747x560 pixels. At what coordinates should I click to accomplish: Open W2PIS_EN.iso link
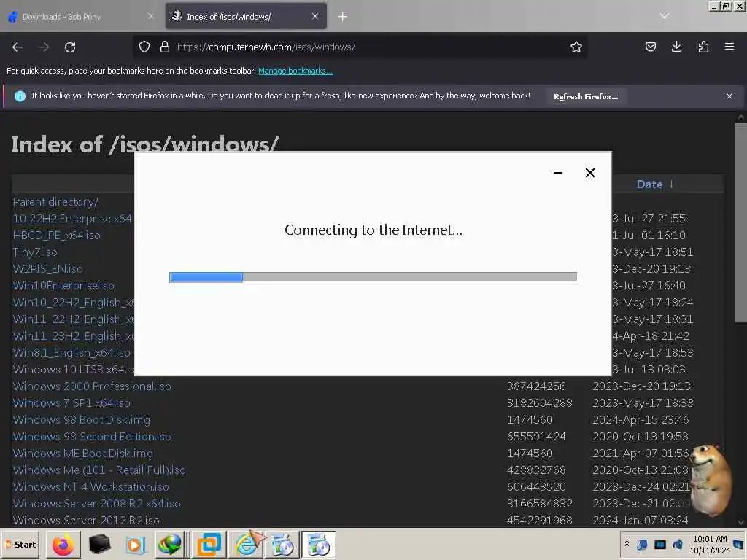pos(47,268)
